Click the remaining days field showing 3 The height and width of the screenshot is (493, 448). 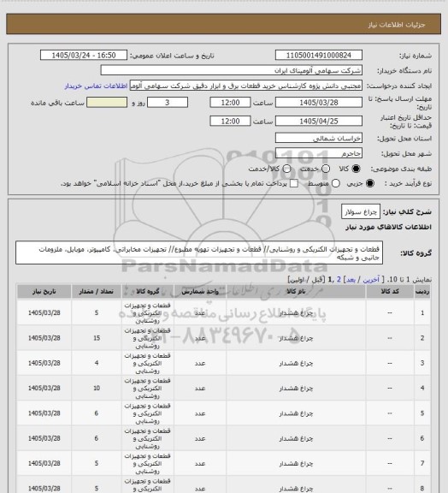(x=168, y=103)
